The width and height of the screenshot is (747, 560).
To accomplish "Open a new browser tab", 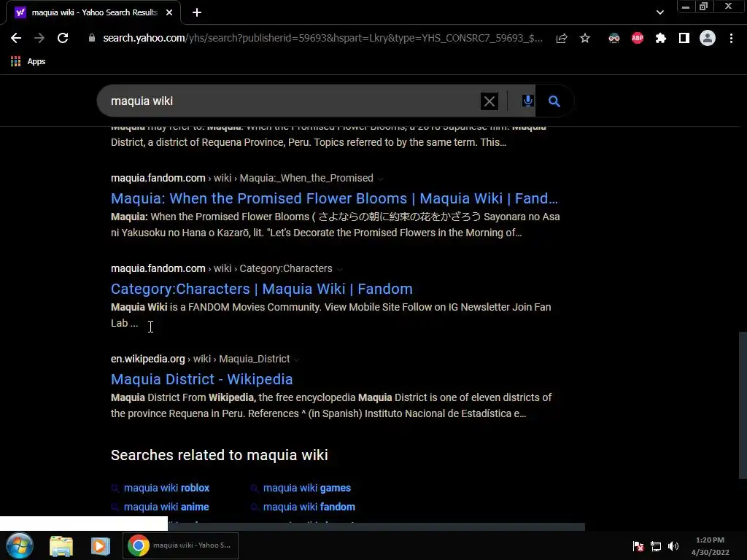I will [197, 12].
